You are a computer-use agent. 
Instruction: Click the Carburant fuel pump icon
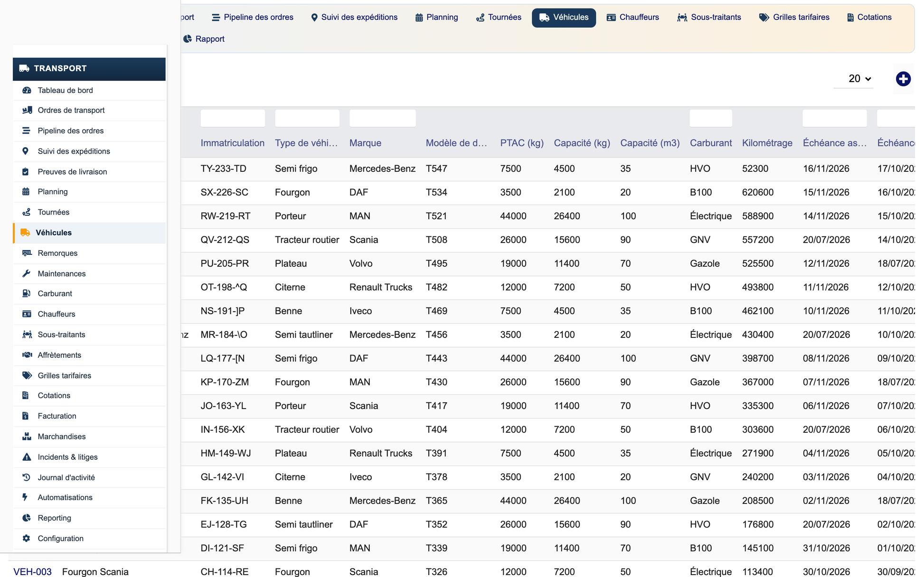[x=26, y=293]
